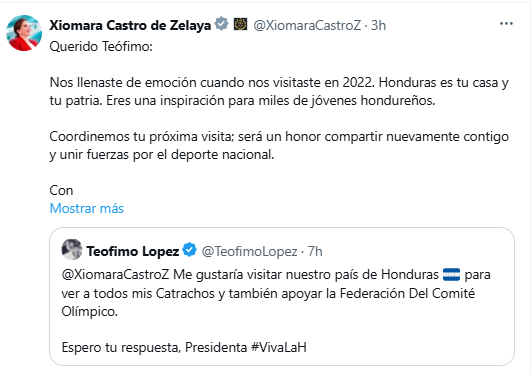This screenshot has width=531, height=374.
Task: Open Teofimo Lopez's small avatar
Action: tap(72, 249)
